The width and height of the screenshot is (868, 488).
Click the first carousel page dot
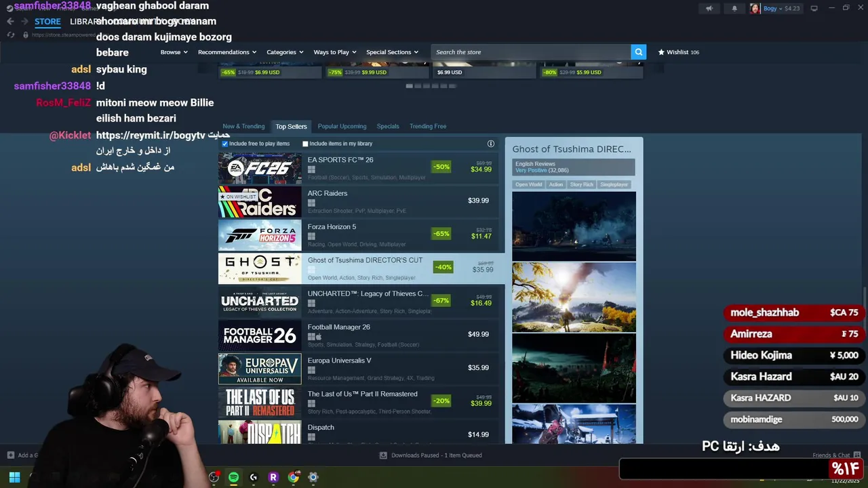click(409, 86)
